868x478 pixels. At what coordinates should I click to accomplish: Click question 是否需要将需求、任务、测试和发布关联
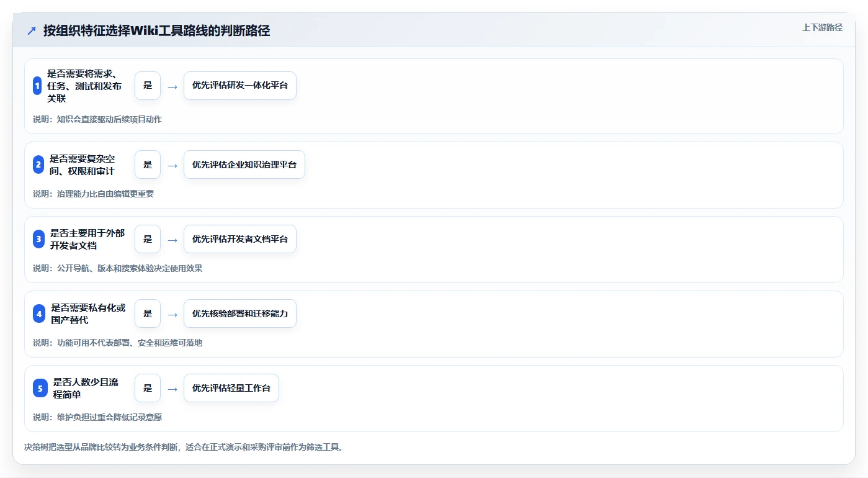pos(84,86)
